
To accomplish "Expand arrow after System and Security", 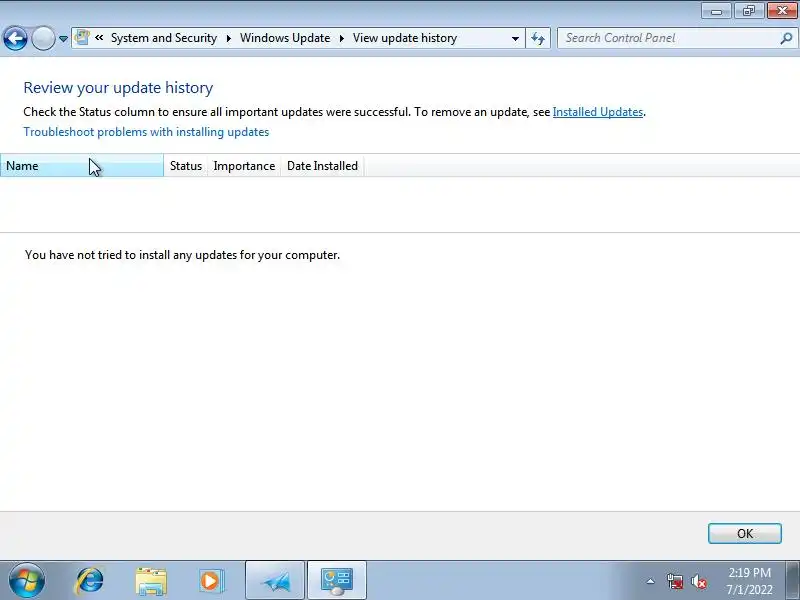I will pos(229,38).
